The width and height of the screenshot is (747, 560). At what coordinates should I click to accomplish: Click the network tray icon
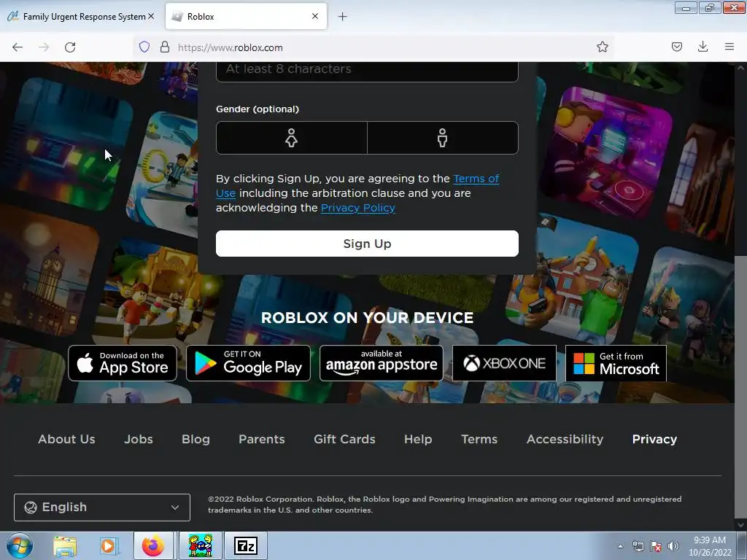[638, 546]
